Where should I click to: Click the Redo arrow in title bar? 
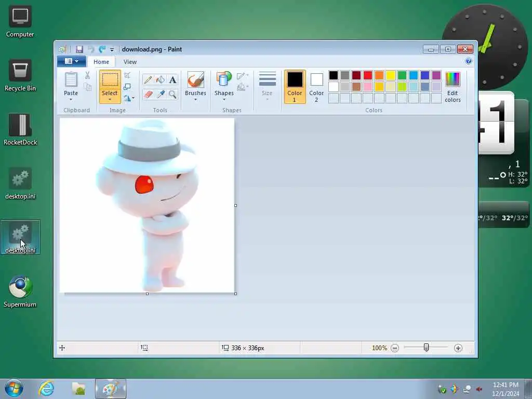(x=102, y=49)
